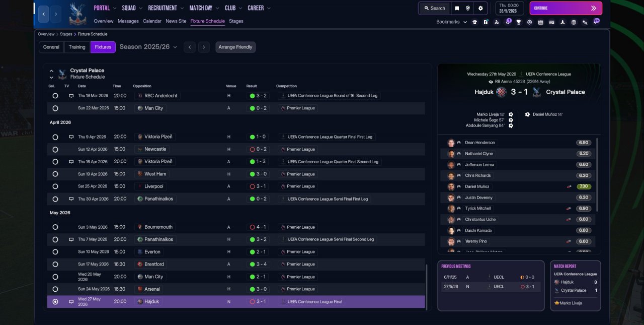Open the News Site tab
Viewport: 644px width, 325px height.
(176, 21)
